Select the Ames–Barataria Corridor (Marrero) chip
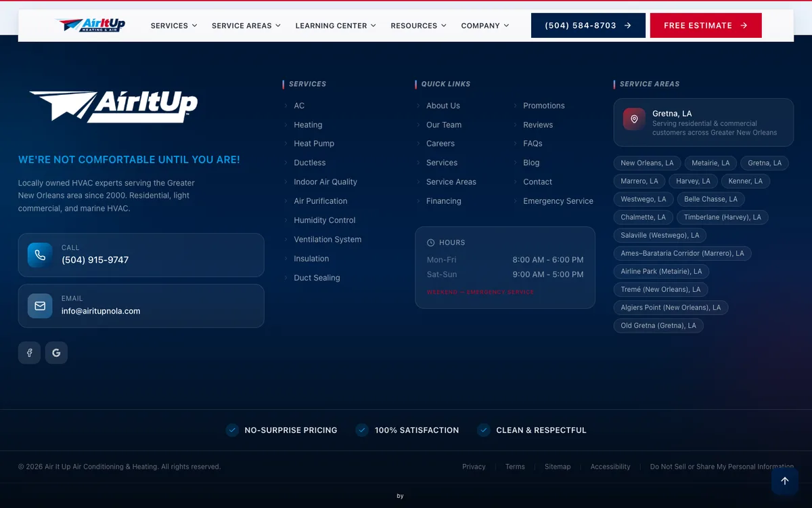Screen dimensions: 812x508 tap(683, 253)
